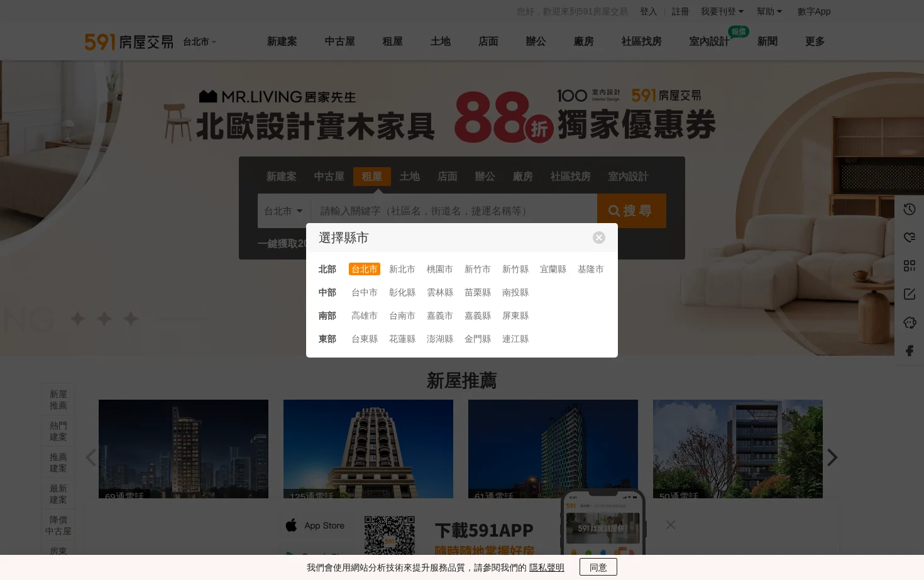The image size is (924, 580).
Task: Click the magnifier 搜尋 search button
Action: click(x=631, y=211)
